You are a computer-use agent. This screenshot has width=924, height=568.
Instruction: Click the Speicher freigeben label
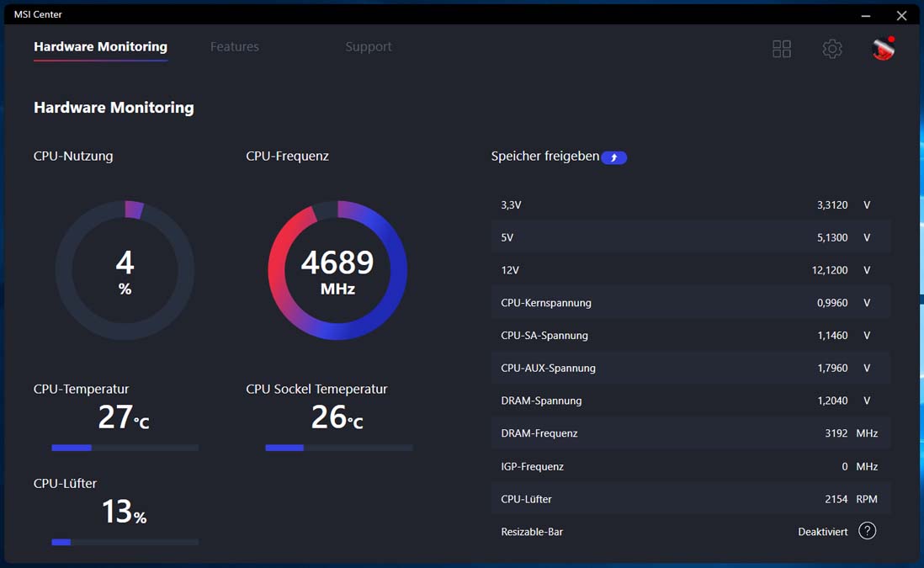pos(545,157)
